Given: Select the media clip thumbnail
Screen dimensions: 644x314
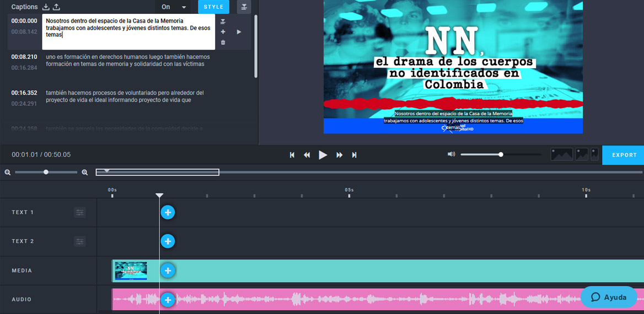Looking at the screenshot, I should point(131,271).
